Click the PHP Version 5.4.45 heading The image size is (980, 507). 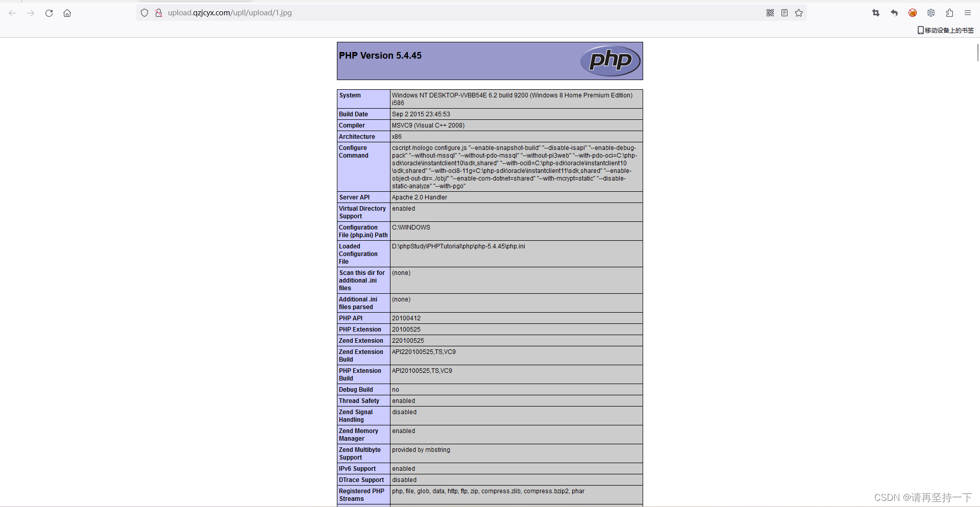[x=380, y=56]
